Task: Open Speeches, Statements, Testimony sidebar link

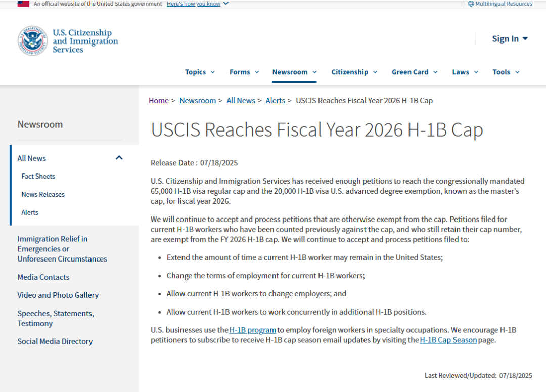Action: click(56, 318)
